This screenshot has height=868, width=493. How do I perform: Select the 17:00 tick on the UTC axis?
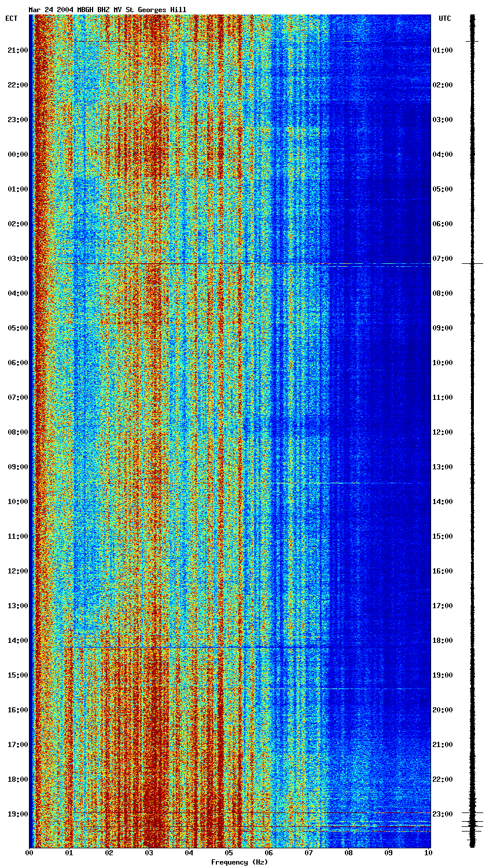(x=442, y=606)
